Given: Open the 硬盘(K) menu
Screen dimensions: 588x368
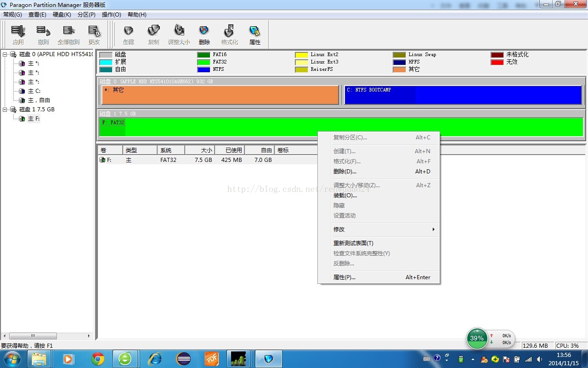Looking at the screenshot, I should point(62,15).
